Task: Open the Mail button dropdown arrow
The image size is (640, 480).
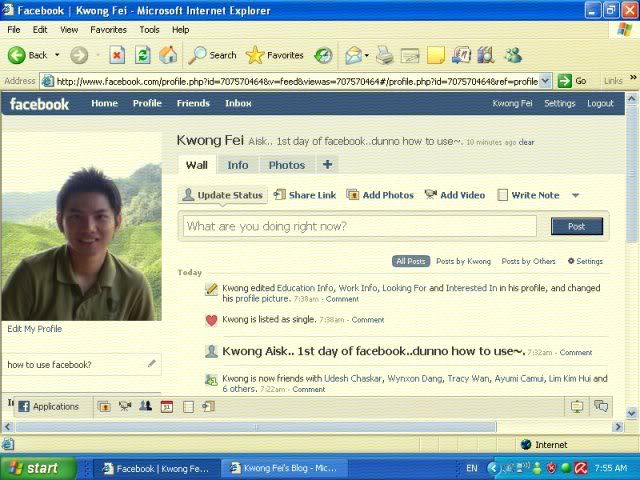Action: pos(367,55)
